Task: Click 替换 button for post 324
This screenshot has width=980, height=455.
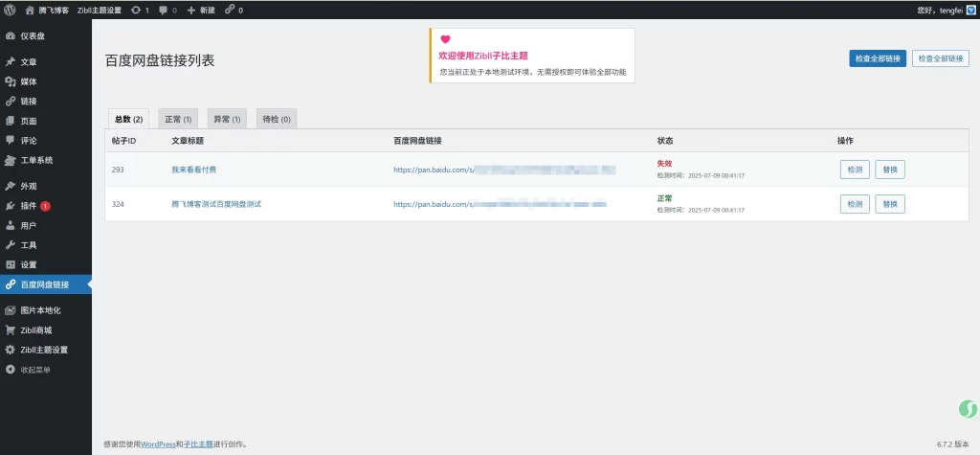Action: tap(890, 204)
